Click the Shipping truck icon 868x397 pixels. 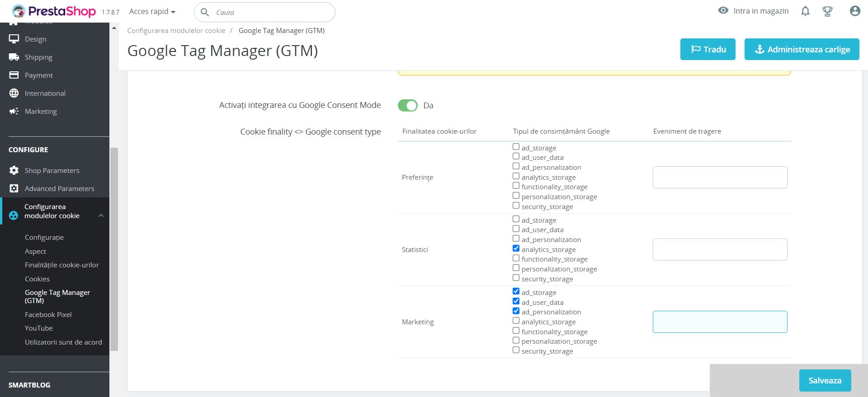[x=14, y=57]
